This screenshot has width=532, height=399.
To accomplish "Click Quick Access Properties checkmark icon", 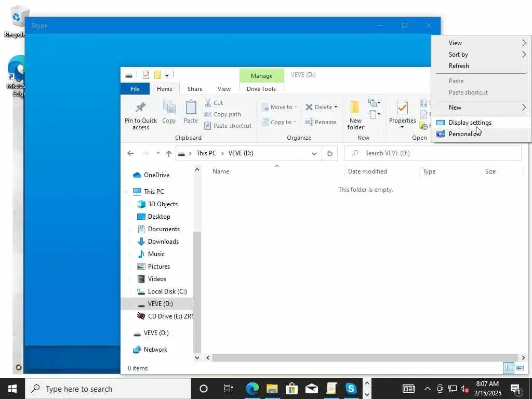I will pyautogui.click(x=146, y=75).
